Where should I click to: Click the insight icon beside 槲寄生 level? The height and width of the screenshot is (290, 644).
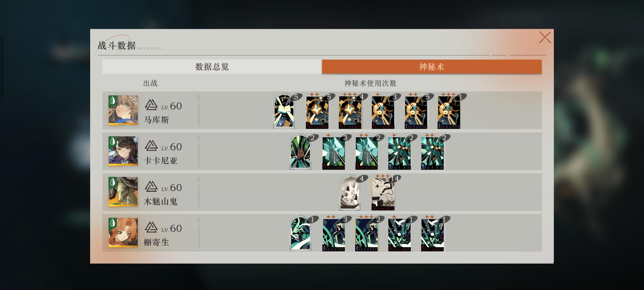click(151, 227)
